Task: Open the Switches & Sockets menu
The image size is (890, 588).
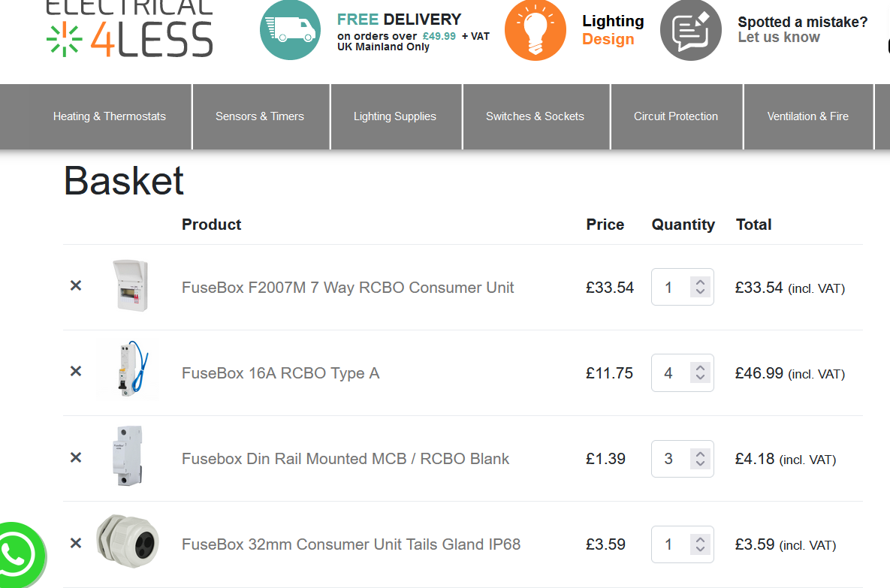Action: pyautogui.click(x=536, y=116)
